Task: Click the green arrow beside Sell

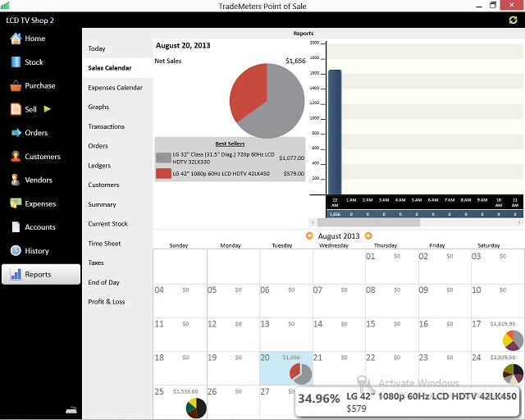Action: [x=48, y=109]
